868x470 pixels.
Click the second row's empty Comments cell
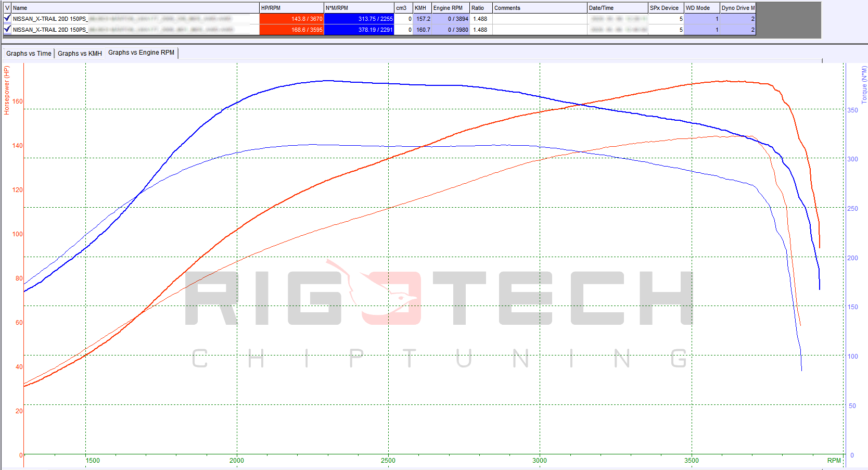540,30
